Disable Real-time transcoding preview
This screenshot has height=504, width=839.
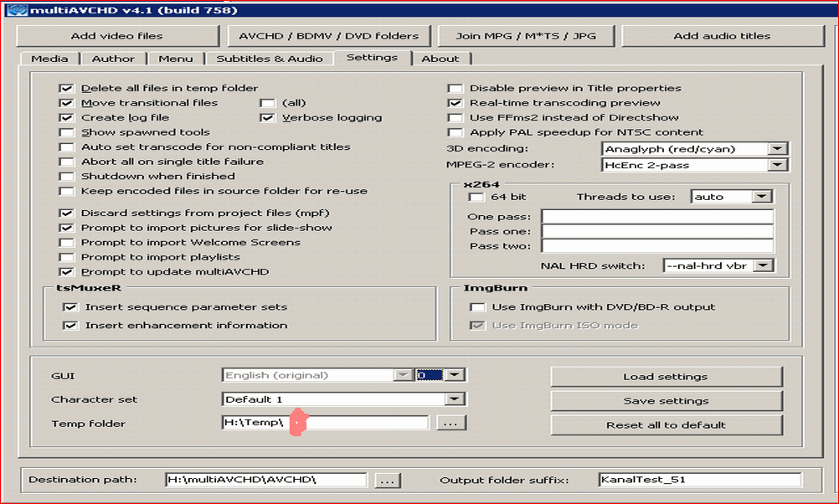[455, 103]
